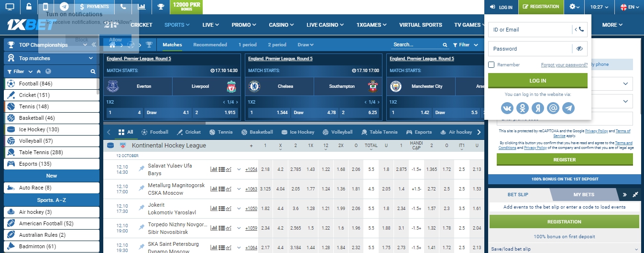Click the sidebar search magnifier icon
This screenshot has height=253, width=644.
(93, 72)
